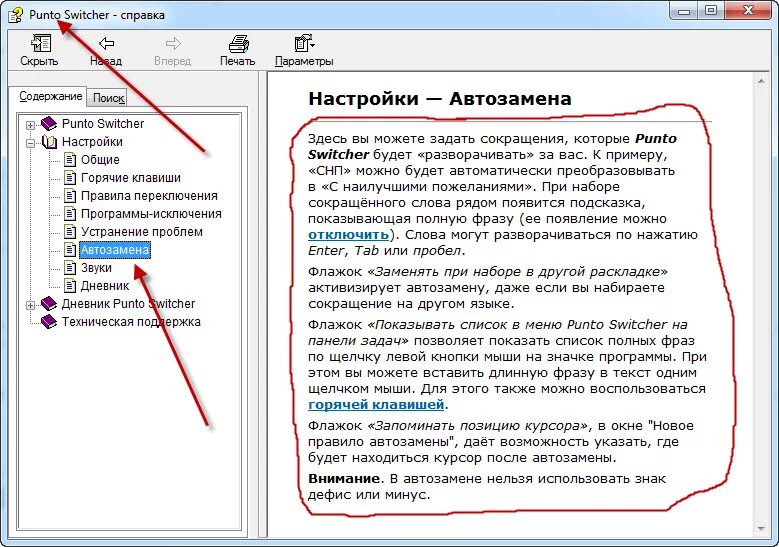Expand the Punto Switcher tree node

coord(30,125)
